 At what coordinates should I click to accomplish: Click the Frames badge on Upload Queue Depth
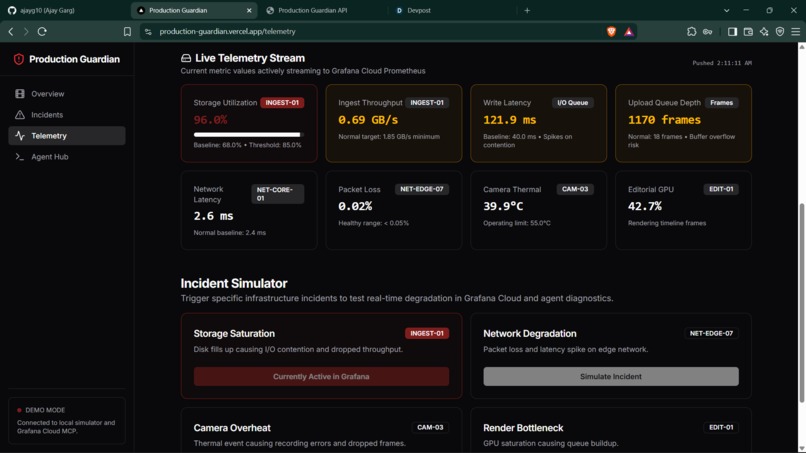721,103
